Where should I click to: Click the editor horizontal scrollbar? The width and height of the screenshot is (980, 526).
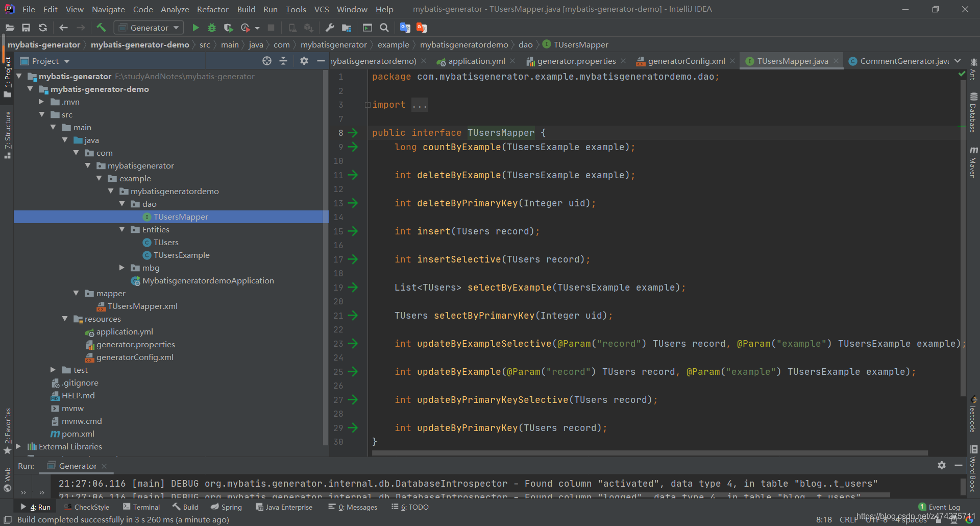pos(650,452)
